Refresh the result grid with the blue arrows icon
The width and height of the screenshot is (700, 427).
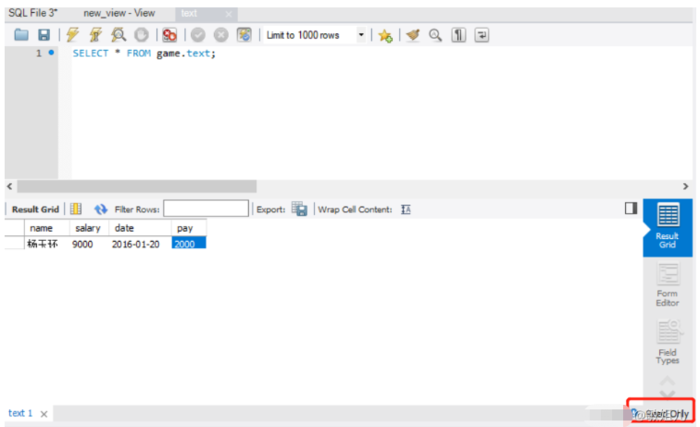pyautogui.click(x=100, y=209)
